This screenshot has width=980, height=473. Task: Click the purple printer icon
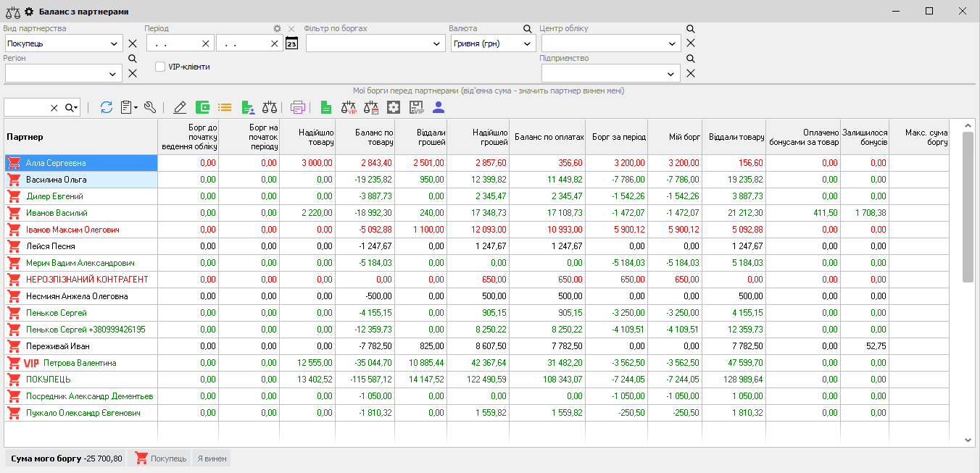point(297,107)
